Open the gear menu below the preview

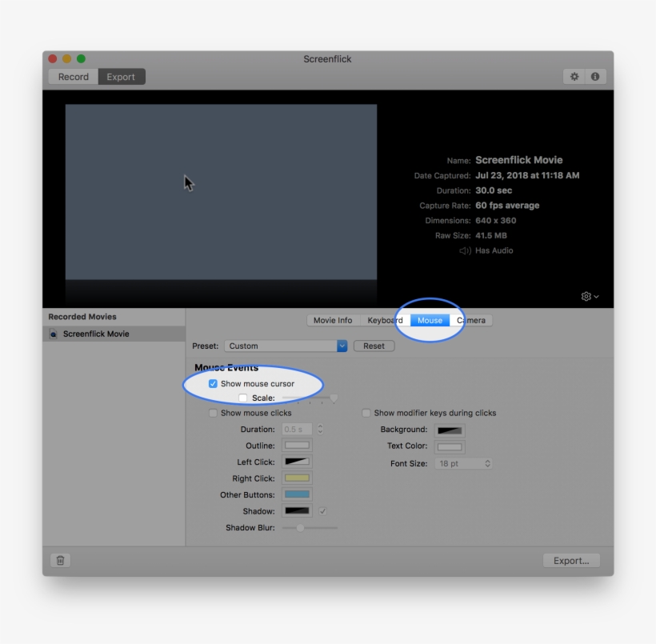point(586,296)
